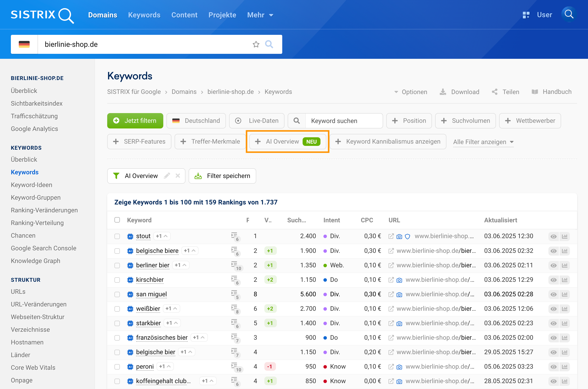
Task: Open the dashboard grid icon next to User
Action: click(526, 15)
